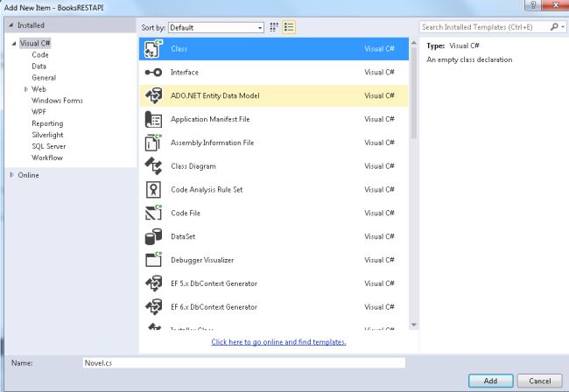
Task: Select the Web category
Action: pos(39,89)
